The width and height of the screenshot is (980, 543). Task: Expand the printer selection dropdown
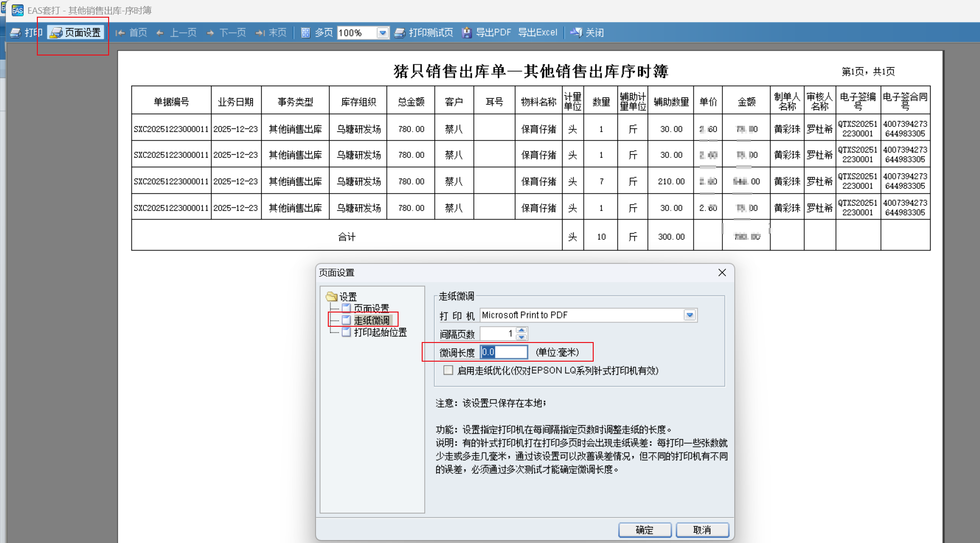coord(690,315)
